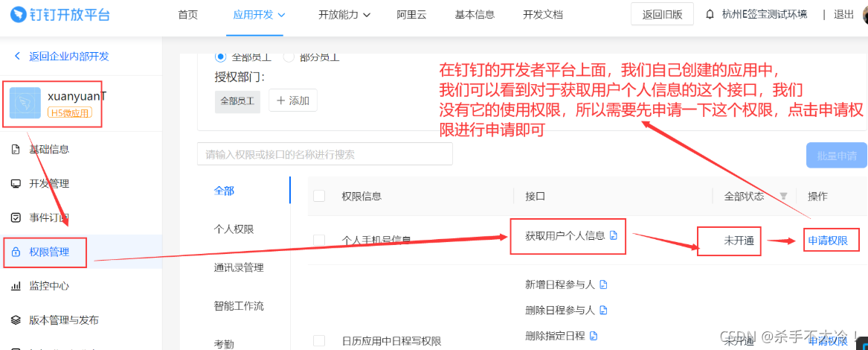The width and height of the screenshot is (868, 350).
Task: Select the 考勤 category tab
Action: pyautogui.click(x=224, y=344)
